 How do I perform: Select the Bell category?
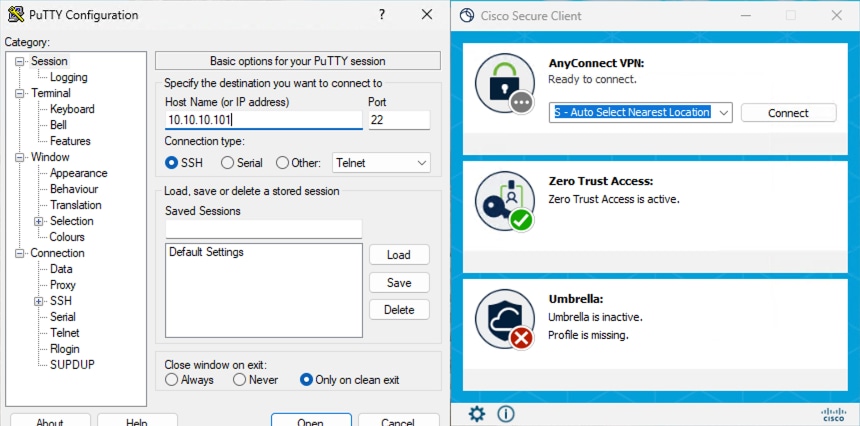pos(58,125)
